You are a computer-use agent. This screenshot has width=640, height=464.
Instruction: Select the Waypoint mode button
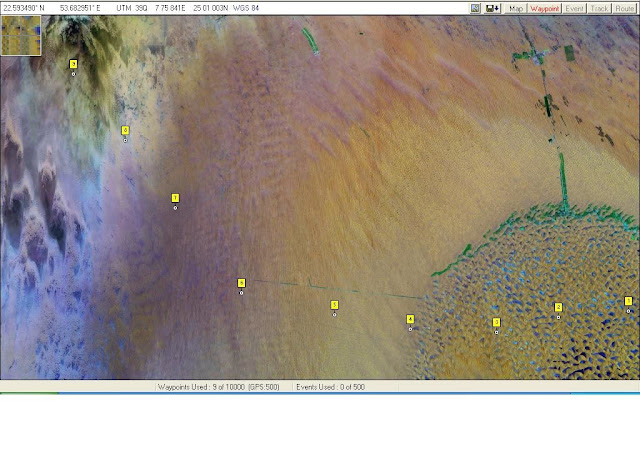(544, 8)
